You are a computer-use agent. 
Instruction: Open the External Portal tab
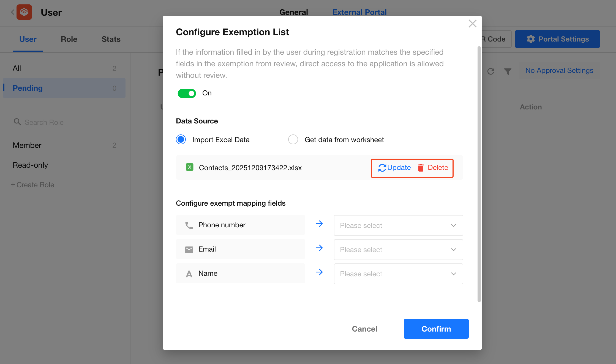pos(359,12)
